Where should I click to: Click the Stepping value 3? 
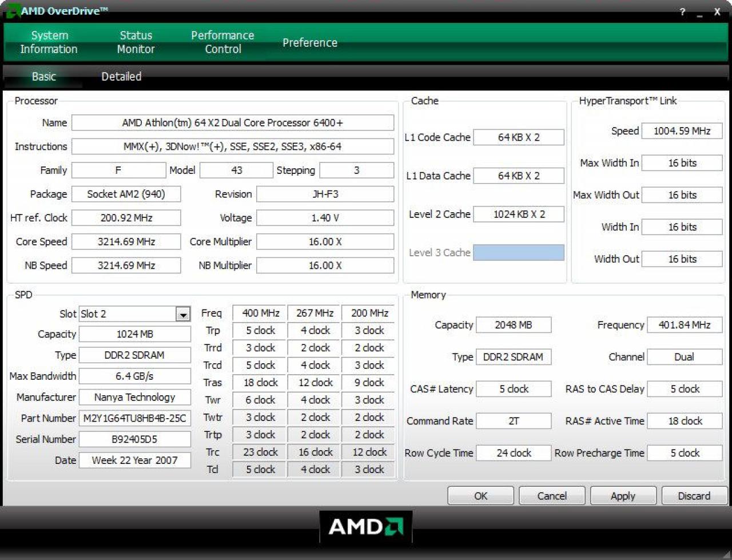357,170
